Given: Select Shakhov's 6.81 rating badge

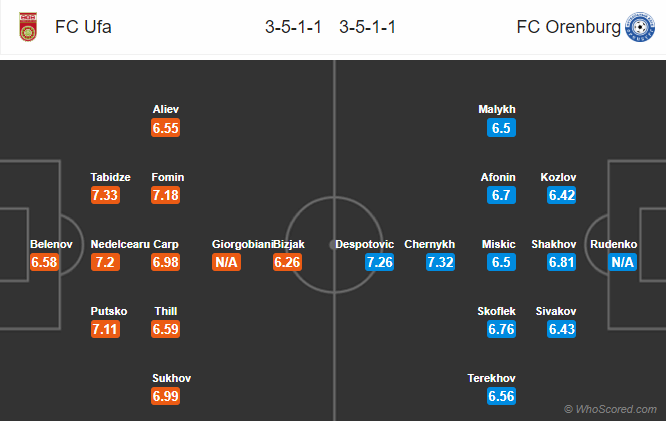Looking at the screenshot, I should (x=562, y=262).
